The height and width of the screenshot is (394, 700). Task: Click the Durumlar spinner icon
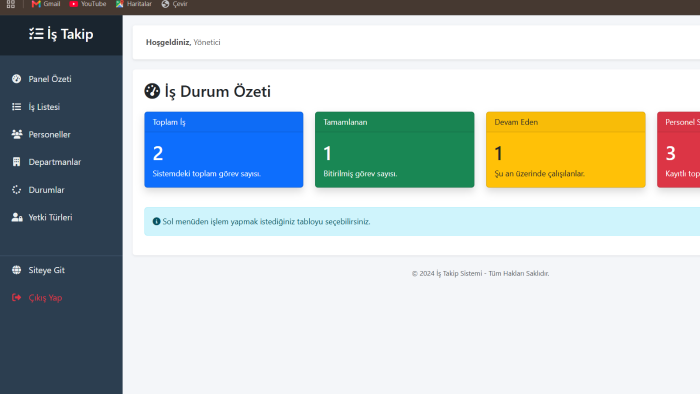(17, 190)
